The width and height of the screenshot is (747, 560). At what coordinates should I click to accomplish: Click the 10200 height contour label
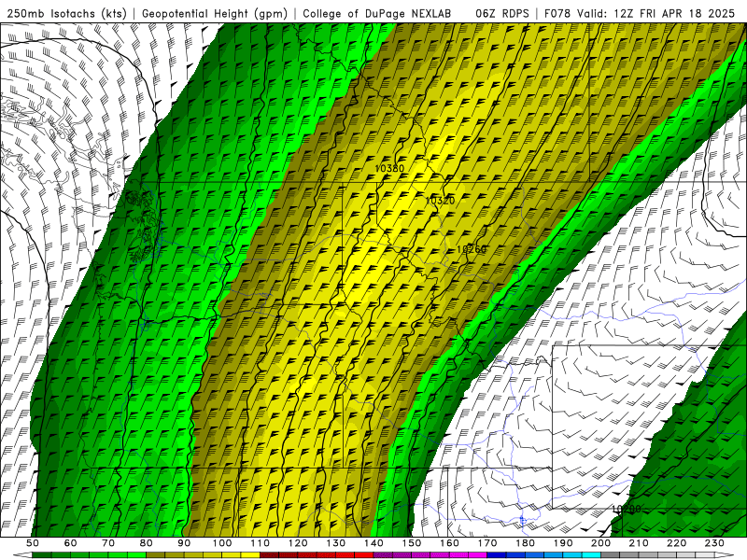coord(626,509)
